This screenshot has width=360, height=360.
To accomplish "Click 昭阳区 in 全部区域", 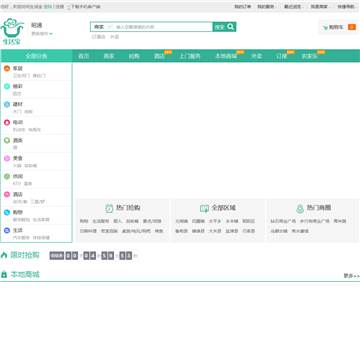I will click(x=249, y=221).
